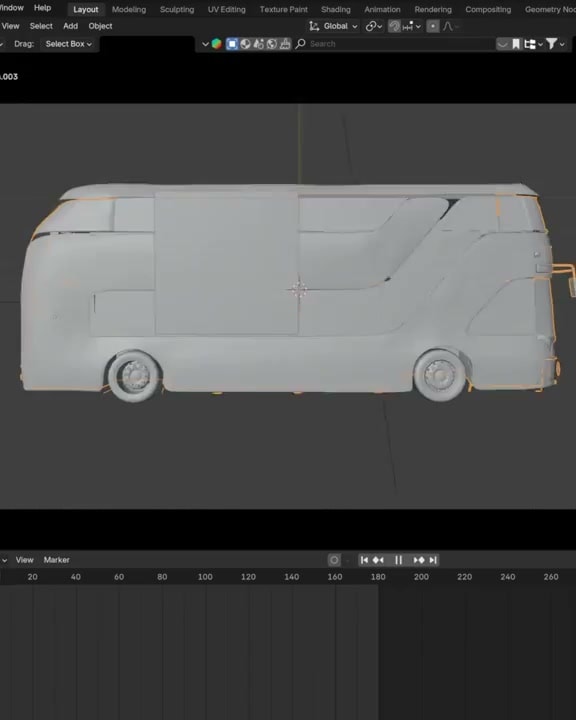Viewport: 576px width, 720px height.
Task: Select the bus front wheel on the right
Action: click(440, 375)
